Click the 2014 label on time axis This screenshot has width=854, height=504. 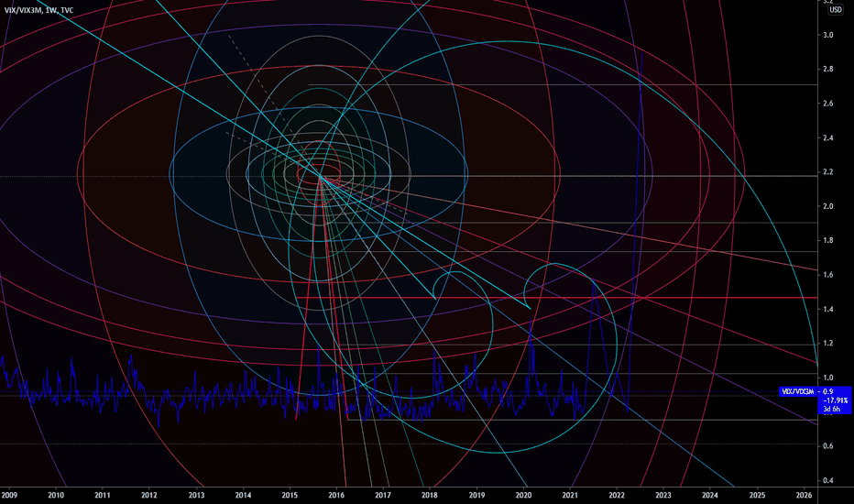pyautogui.click(x=243, y=495)
